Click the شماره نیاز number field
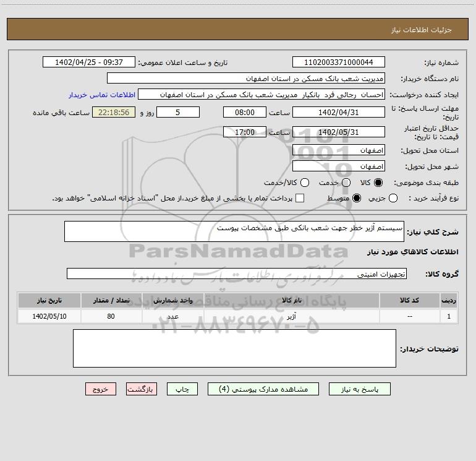476x461 pixels. tap(339, 62)
